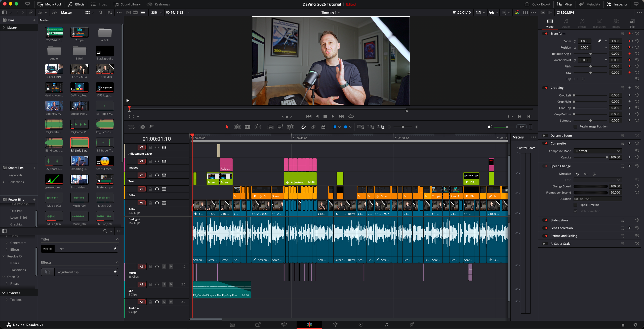Open the Color page icon

[x=360, y=325]
